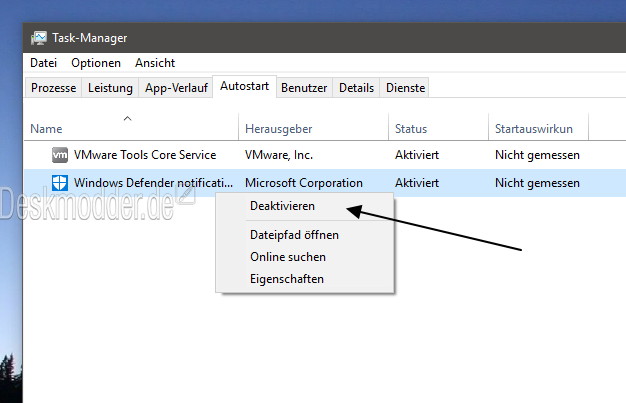Choose Deaktivieren in the context menu
Viewport: 626px width, 403px height.
(x=305, y=206)
